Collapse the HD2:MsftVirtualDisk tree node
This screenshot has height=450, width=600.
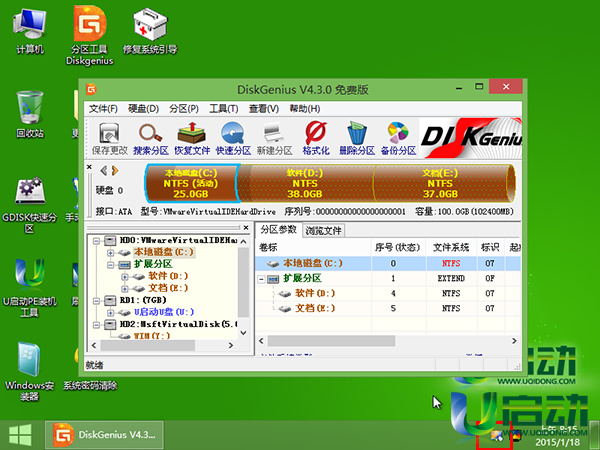click(96, 324)
